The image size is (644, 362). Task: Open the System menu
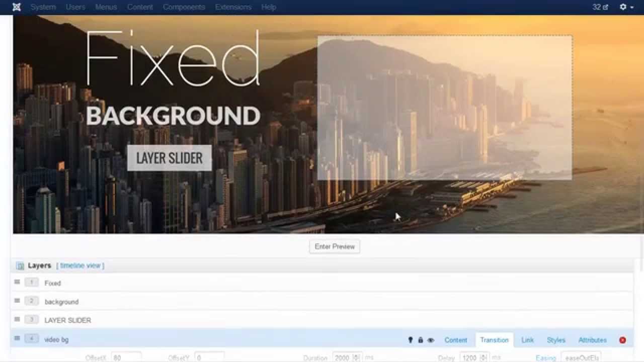43,7
